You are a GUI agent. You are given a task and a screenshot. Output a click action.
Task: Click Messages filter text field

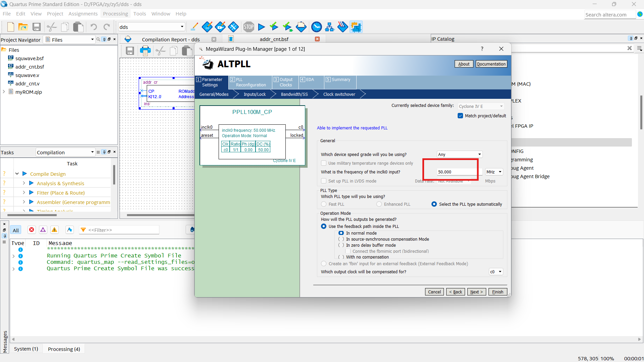119,230
